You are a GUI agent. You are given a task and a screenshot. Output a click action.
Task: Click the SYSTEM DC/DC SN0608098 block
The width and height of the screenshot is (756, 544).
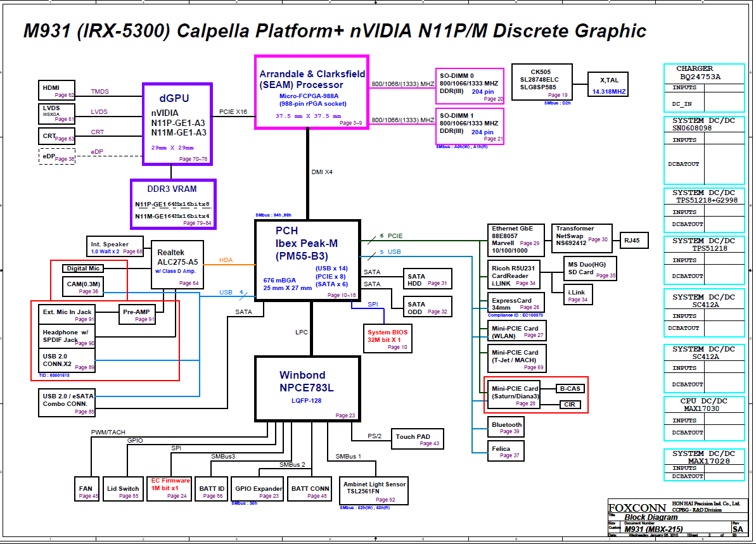pos(705,150)
